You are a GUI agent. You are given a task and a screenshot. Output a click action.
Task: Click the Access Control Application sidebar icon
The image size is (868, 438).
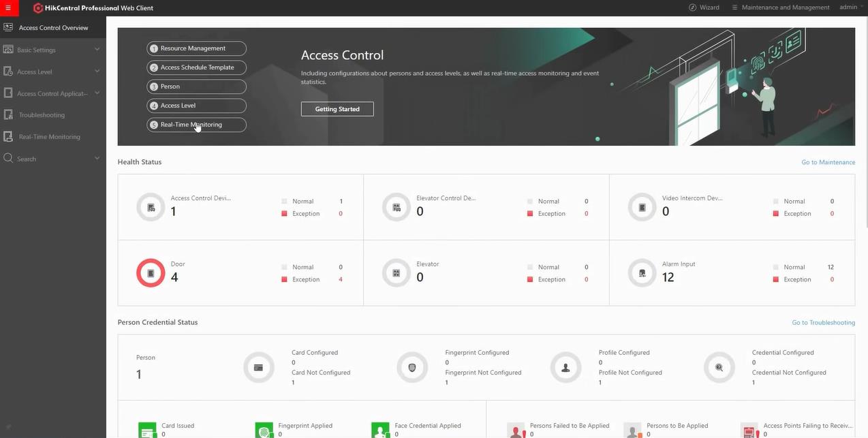pyautogui.click(x=8, y=93)
